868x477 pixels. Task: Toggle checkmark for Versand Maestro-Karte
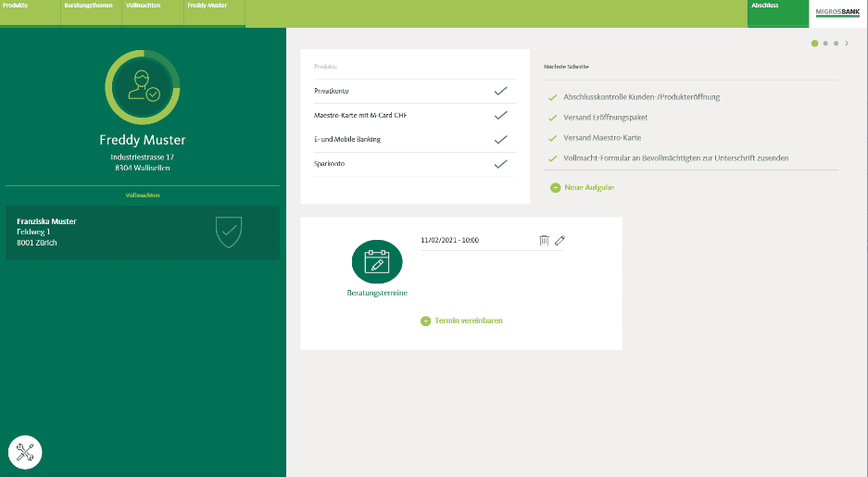coord(553,138)
